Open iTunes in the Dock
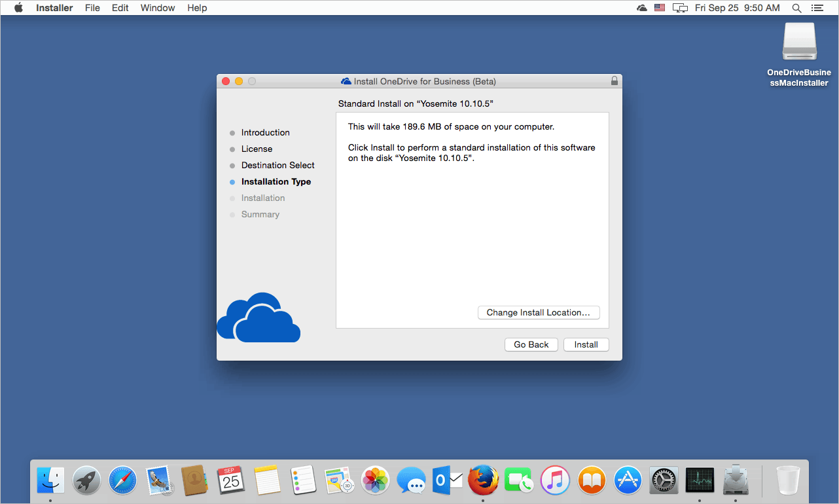The image size is (839, 504). [556, 481]
